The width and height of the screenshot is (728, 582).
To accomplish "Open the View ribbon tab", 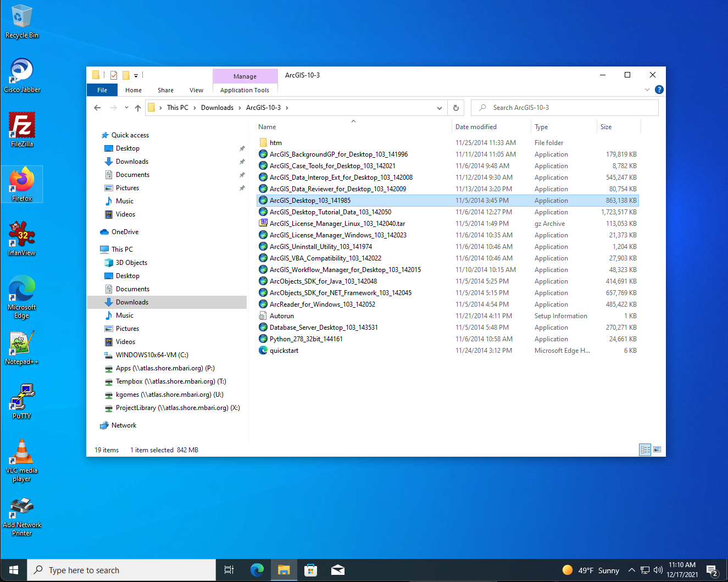I will [x=196, y=90].
